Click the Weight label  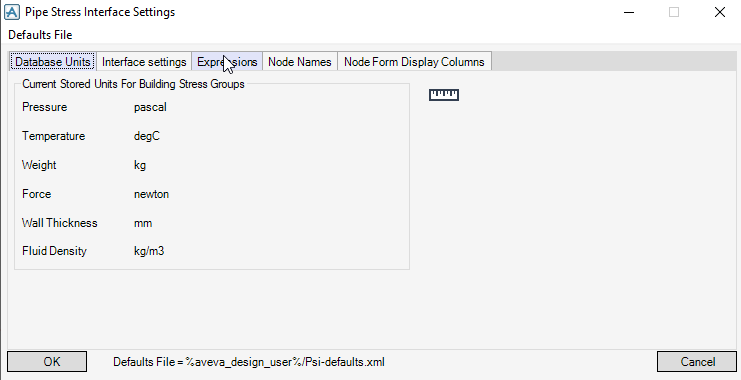pos(39,165)
